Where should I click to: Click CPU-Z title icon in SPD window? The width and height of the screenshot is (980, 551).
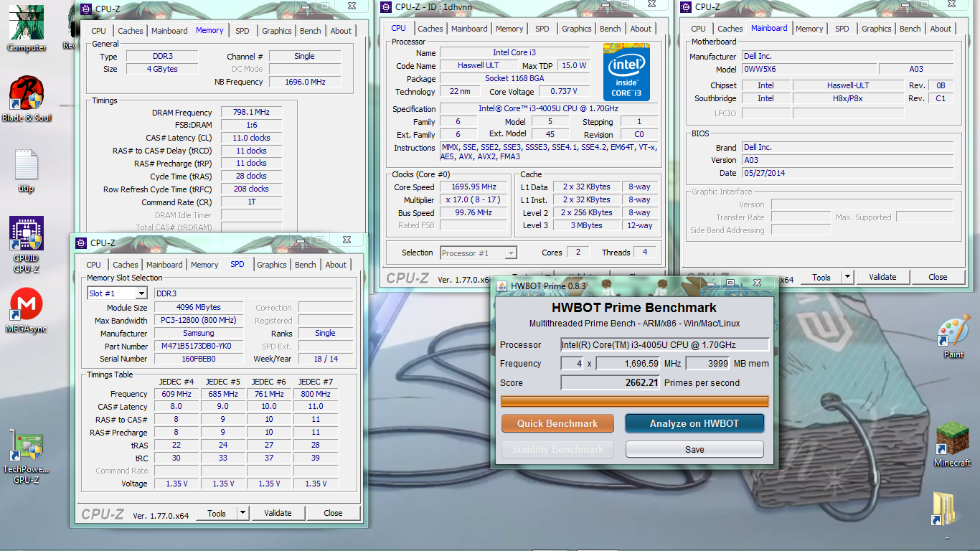80,242
